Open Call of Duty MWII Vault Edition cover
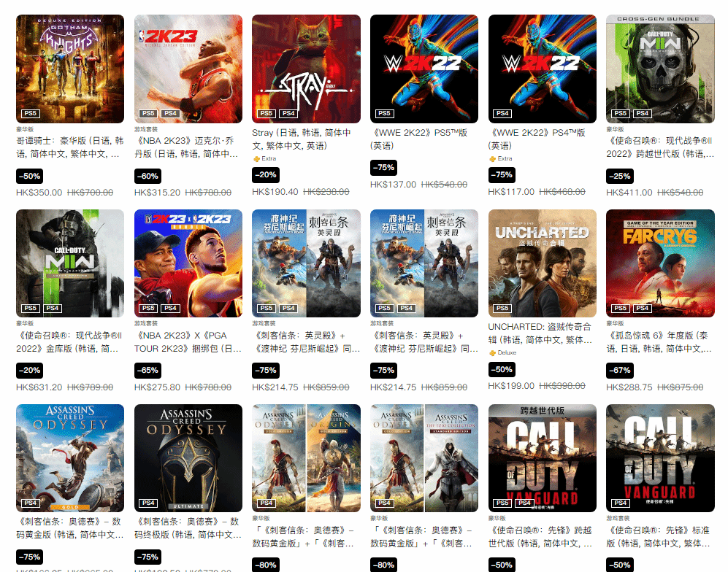728x572 pixels. pyautogui.click(x=70, y=263)
